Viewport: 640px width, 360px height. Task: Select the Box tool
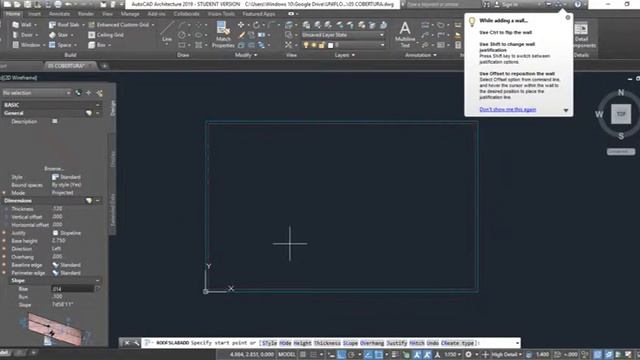97,45
